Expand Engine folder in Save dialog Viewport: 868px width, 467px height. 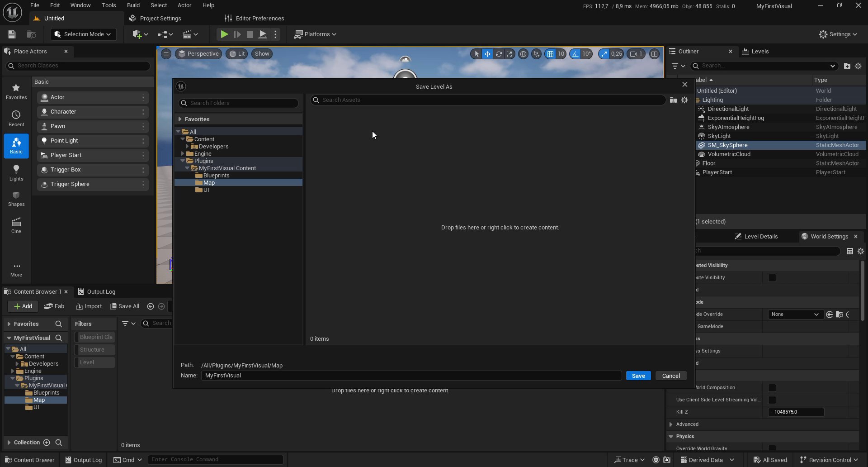(183, 154)
